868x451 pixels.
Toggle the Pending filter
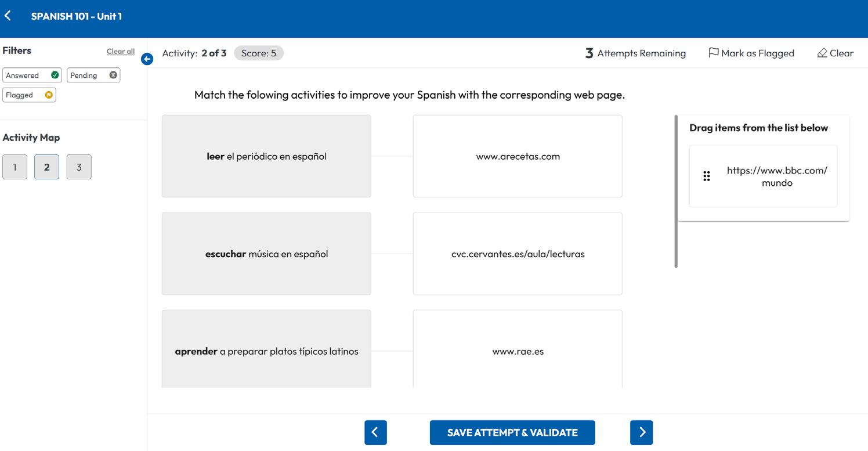[93, 75]
